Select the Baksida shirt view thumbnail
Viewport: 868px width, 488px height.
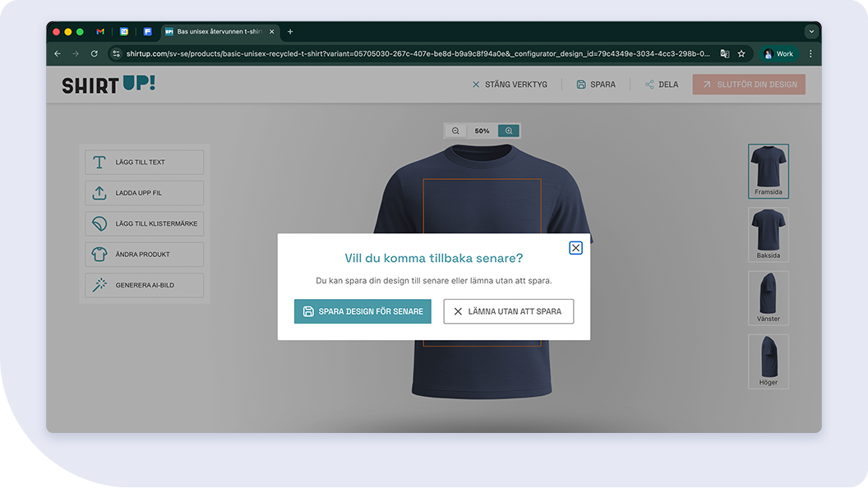pos(769,235)
